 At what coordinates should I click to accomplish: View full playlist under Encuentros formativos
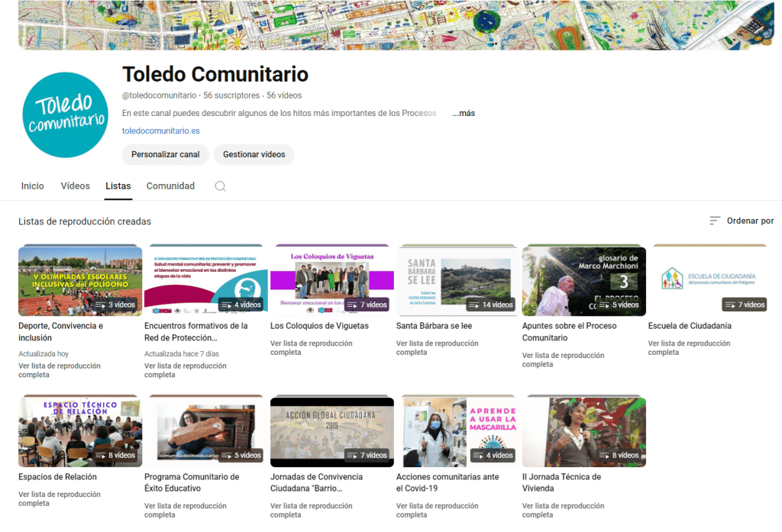coord(186,370)
